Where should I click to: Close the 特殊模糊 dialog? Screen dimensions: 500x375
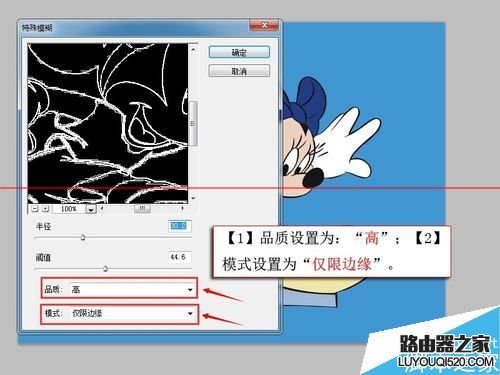(x=264, y=26)
